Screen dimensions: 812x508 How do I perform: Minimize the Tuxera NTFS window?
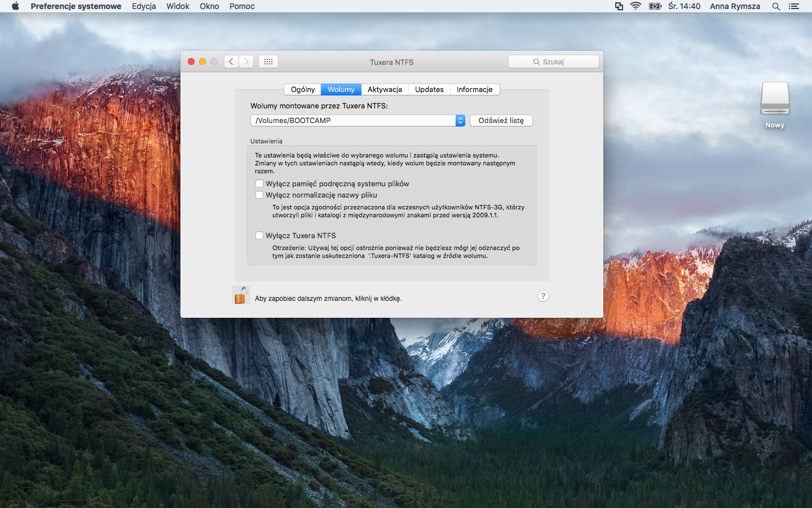click(x=202, y=62)
